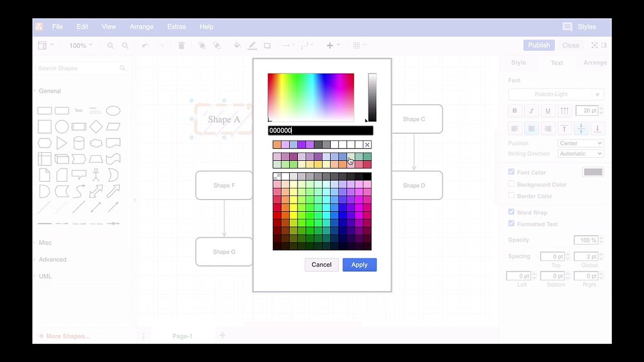Click the Undo arrow icon
Screen dimensions: 644x362
tap(145, 45)
